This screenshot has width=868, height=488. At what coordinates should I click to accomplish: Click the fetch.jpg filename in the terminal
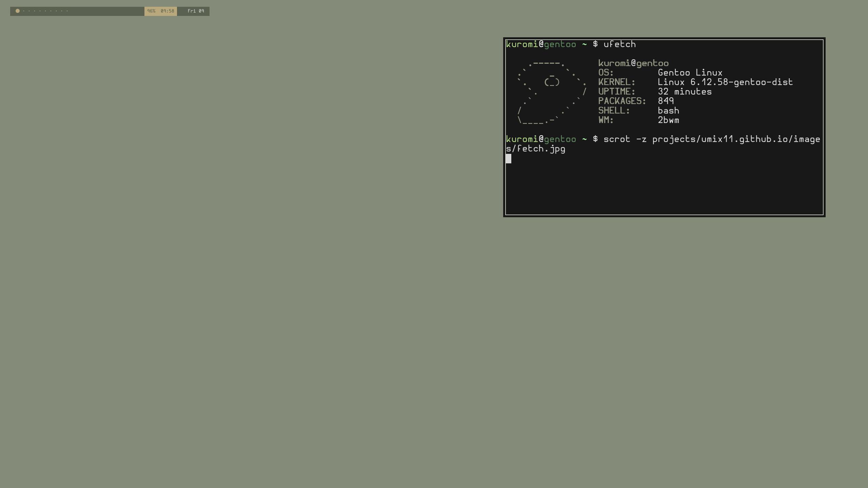[541, 149]
